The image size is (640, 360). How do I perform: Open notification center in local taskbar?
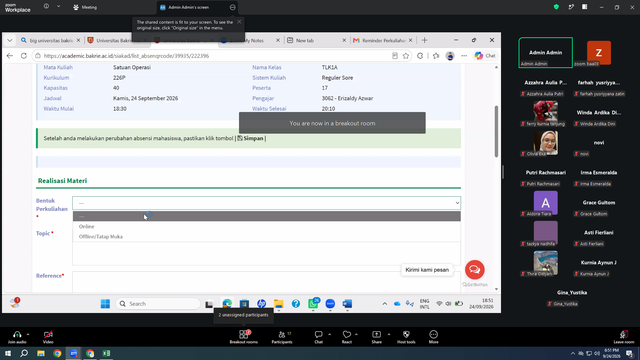click(630, 353)
